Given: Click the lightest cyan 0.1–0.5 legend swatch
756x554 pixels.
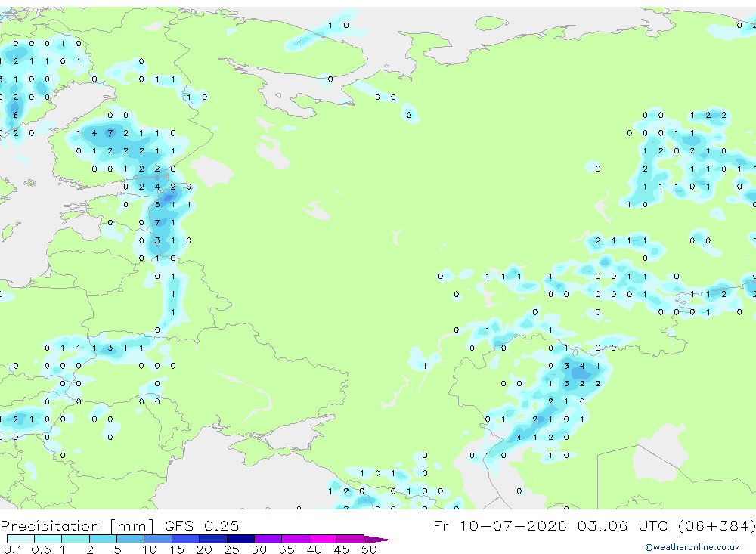Looking at the screenshot, I should point(20,539).
